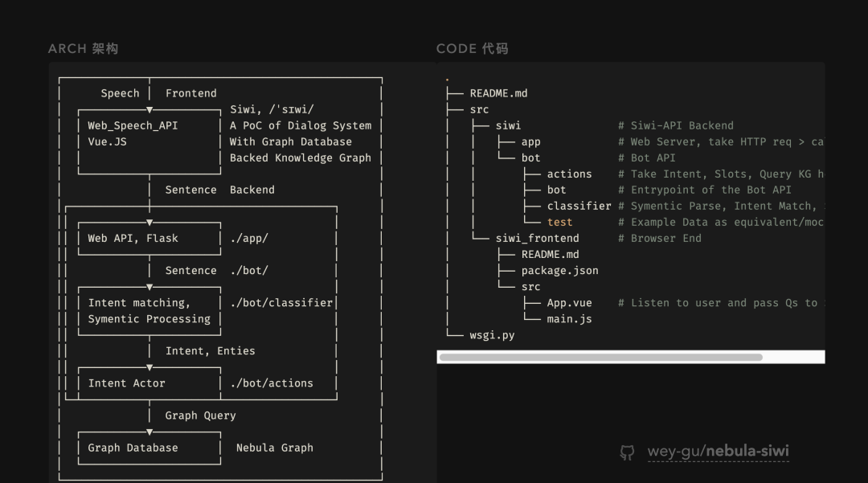Select the orange test folder entry
The width and height of the screenshot is (868, 483).
[559, 222]
